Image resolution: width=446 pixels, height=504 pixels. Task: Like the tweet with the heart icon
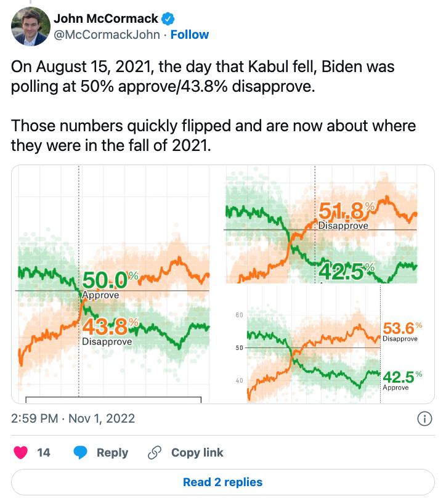22,452
